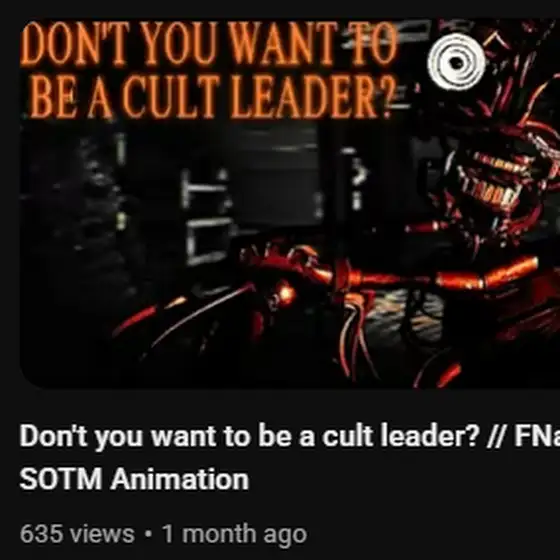Click the glowing orange light on the arm

pyautogui.click(x=286, y=294)
